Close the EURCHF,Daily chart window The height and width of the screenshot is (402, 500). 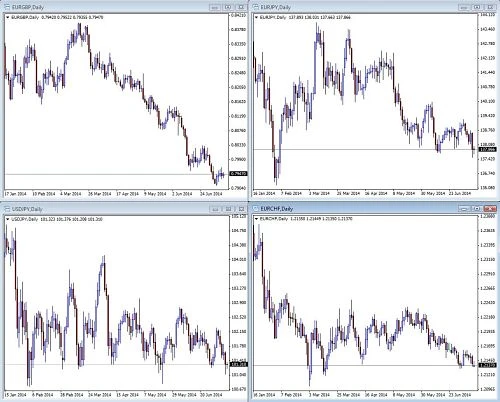[x=490, y=209]
